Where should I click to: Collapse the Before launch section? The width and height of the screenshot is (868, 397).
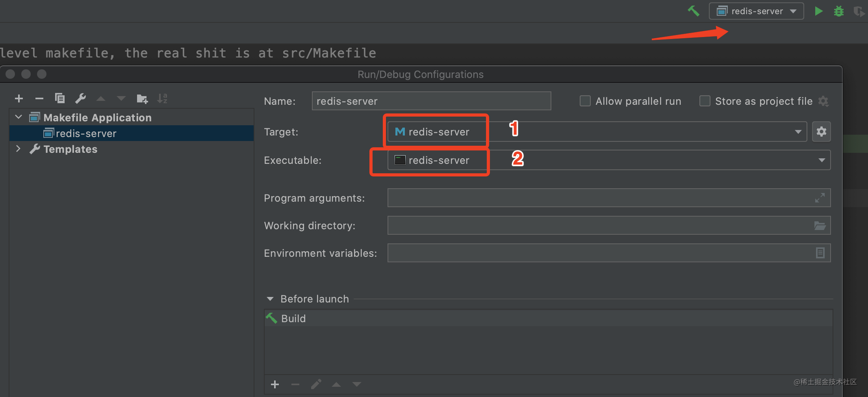tap(270, 299)
